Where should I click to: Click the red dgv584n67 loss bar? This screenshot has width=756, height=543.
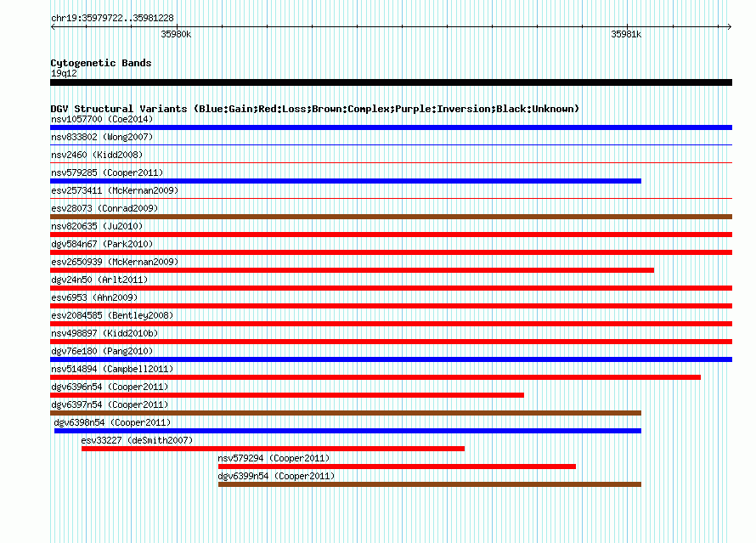click(391, 252)
